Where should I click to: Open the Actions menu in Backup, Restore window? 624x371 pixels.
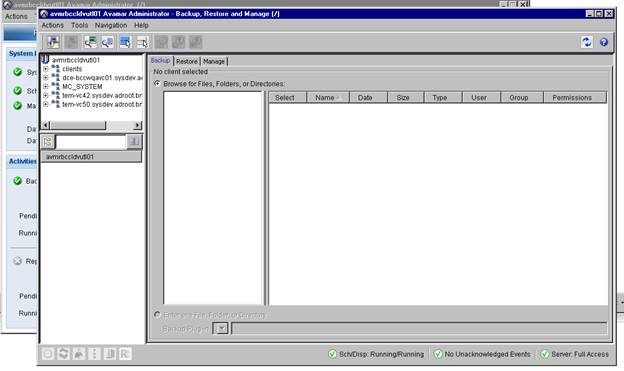[x=53, y=25]
